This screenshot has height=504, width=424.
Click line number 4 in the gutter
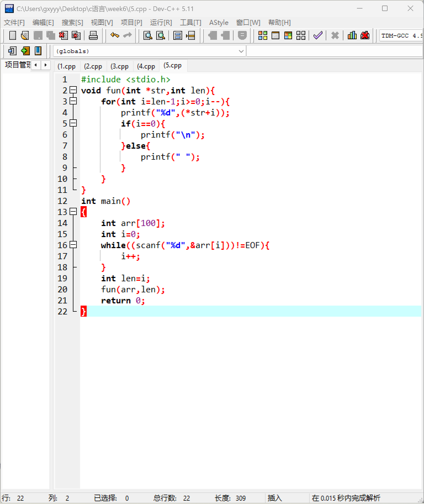pyautogui.click(x=65, y=112)
